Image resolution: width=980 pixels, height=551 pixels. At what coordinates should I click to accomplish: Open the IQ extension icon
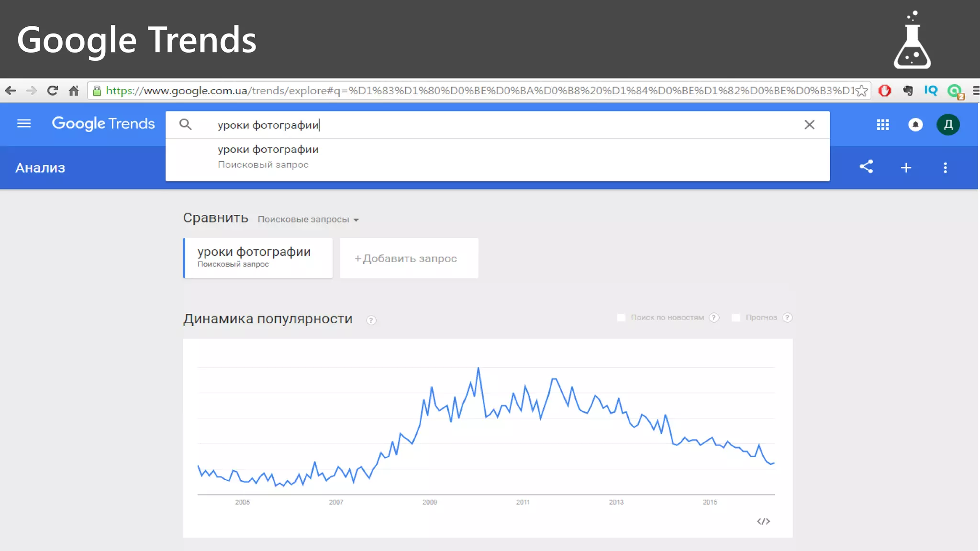(931, 90)
